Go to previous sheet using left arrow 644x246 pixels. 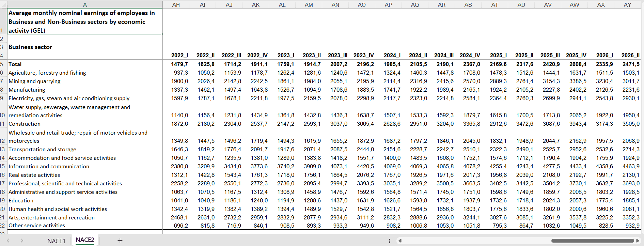click(8, 241)
